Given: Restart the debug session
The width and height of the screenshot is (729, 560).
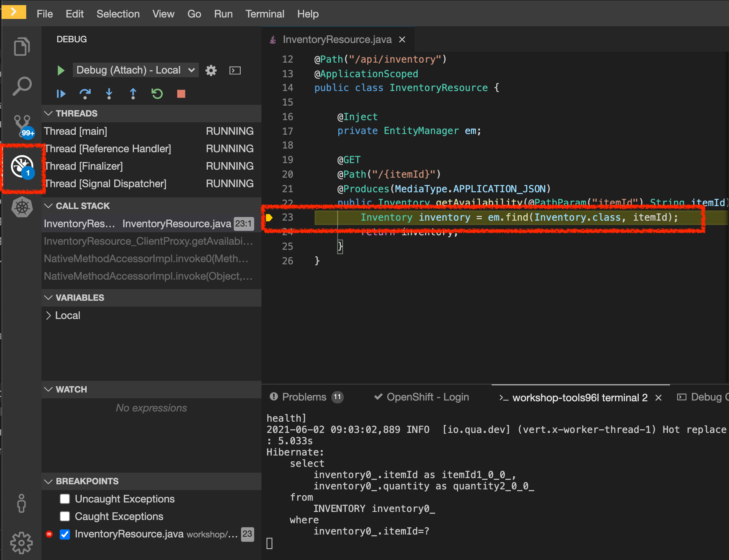Looking at the screenshot, I should pos(157,94).
